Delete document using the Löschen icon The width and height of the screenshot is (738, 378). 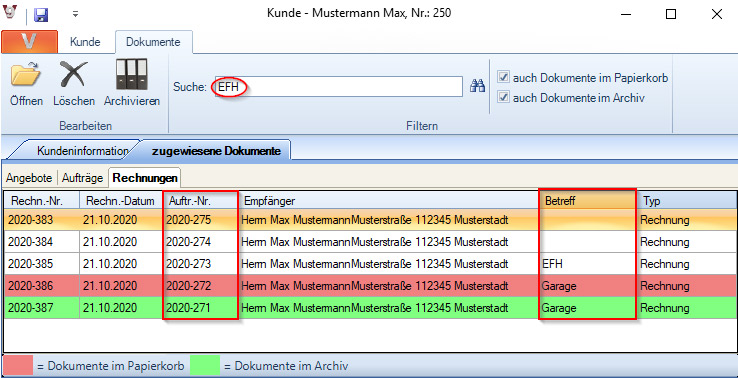click(74, 83)
